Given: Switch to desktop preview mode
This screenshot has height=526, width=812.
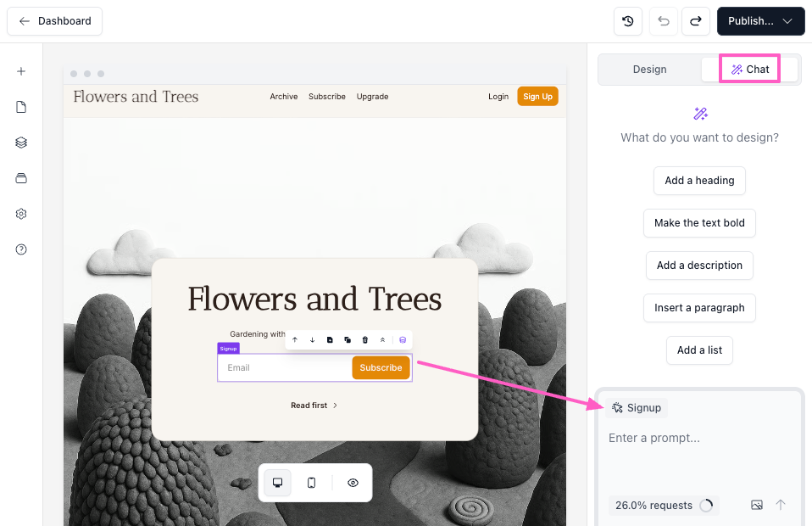Looking at the screenshot, I should click(277, 483).
